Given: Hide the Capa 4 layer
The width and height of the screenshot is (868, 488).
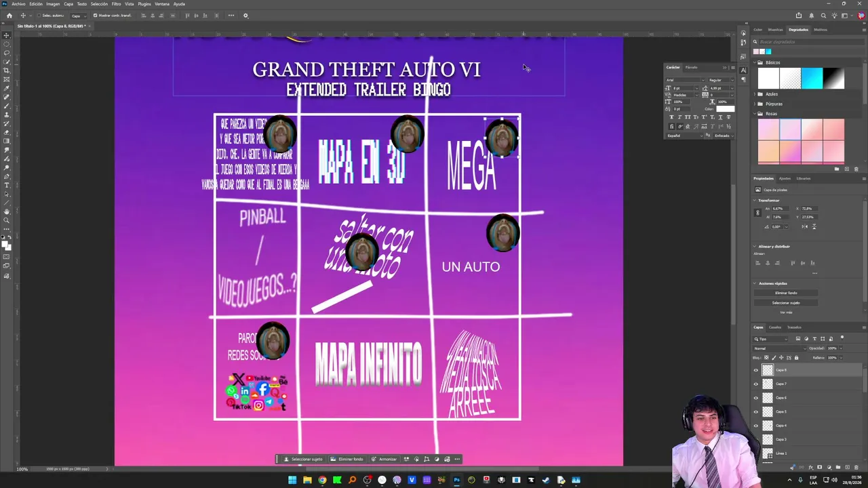Looking at the screenshot, I should [756, 426].
